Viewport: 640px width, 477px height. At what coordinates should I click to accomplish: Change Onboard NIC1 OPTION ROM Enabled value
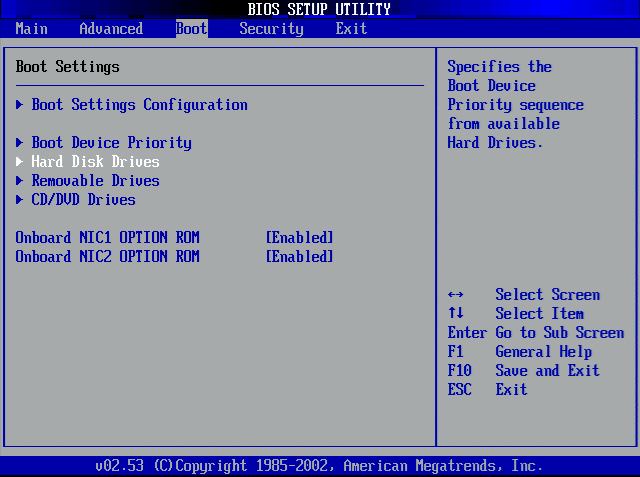tap(300, 237)
